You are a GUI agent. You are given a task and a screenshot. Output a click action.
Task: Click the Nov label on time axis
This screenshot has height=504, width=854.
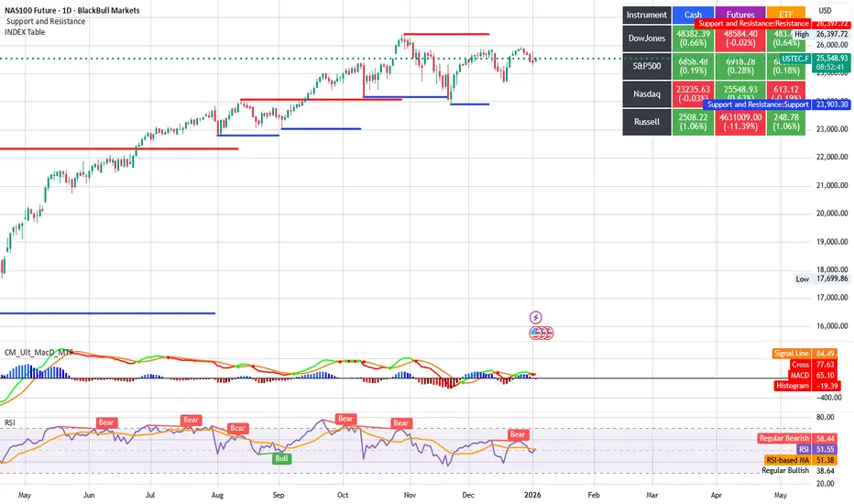point(410,495)
